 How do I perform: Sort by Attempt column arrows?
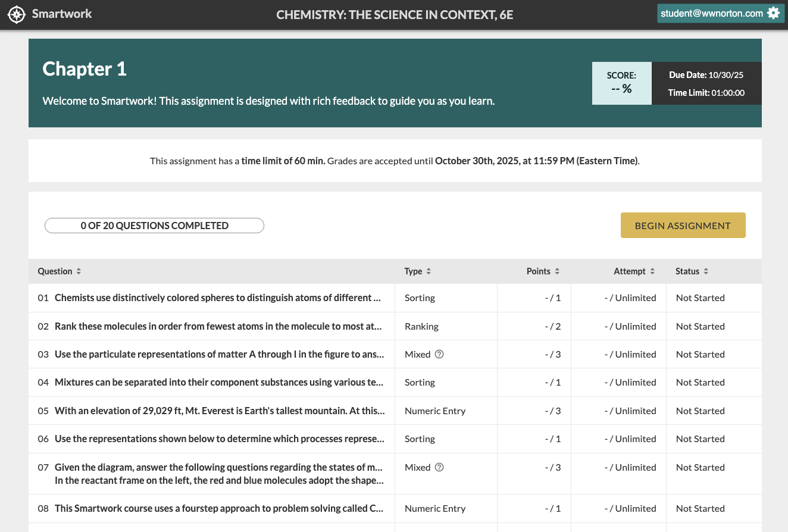[652, 271]
